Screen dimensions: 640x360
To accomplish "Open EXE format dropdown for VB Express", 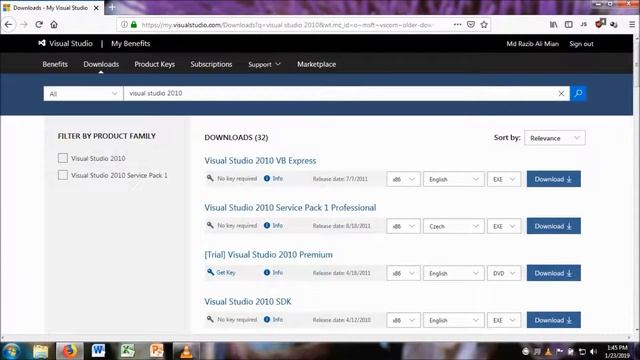I will click(x=504, y=179).
